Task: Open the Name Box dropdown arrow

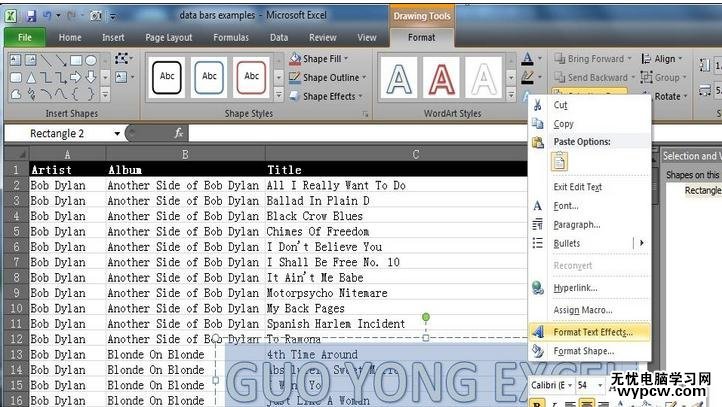Action: coord(117,134)
